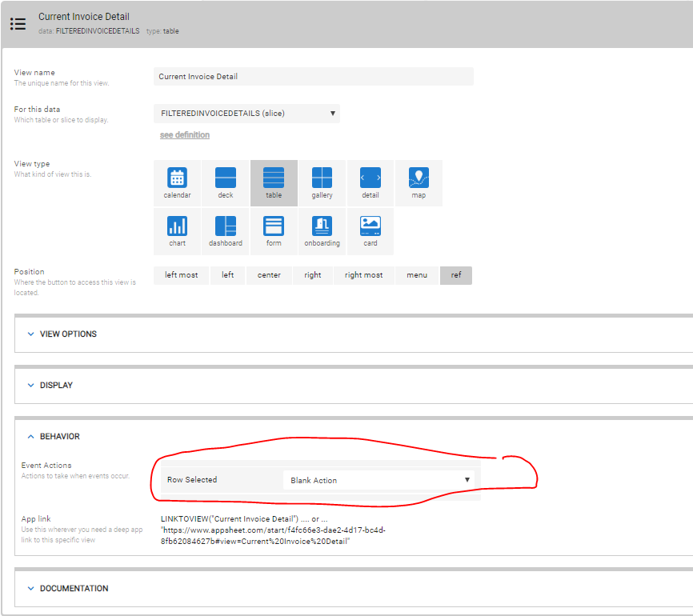Set position to center

[x=269, y=275]
